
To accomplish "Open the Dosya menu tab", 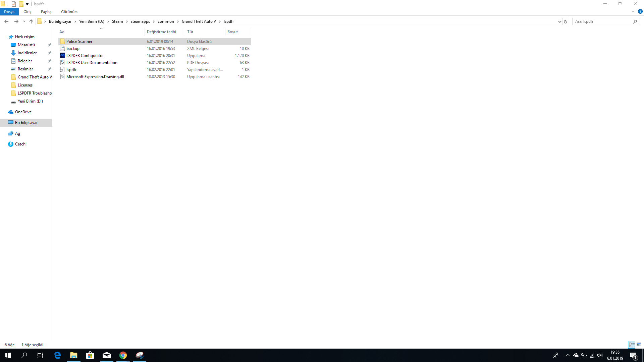I will [x=9, y=12].
